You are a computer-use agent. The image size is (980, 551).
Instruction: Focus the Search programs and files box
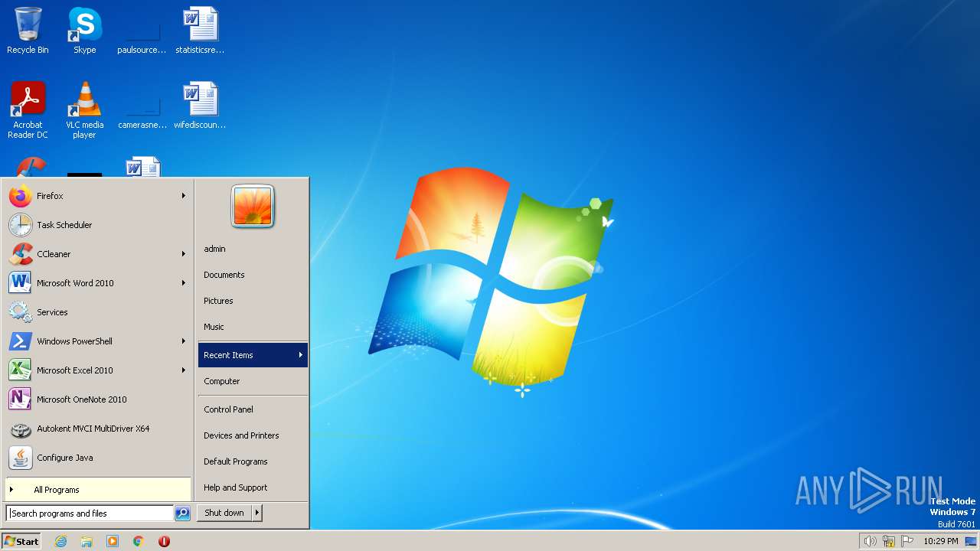(x=90, y=514)
